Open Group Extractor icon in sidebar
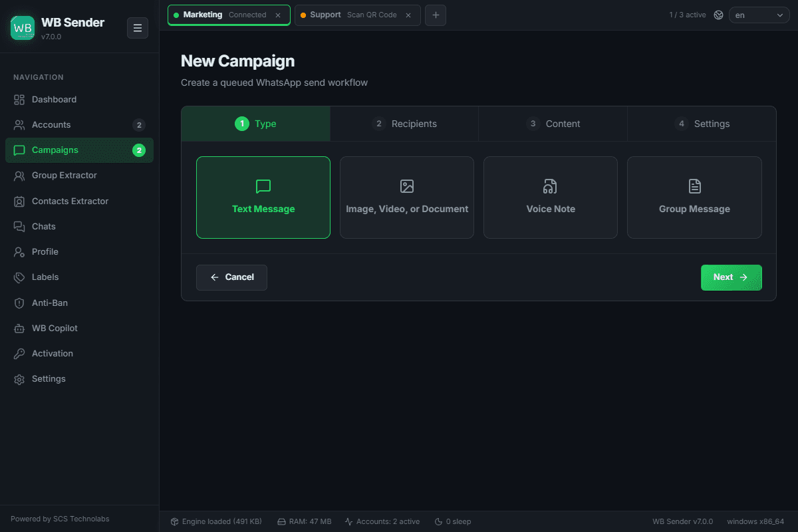 (19, 176)
